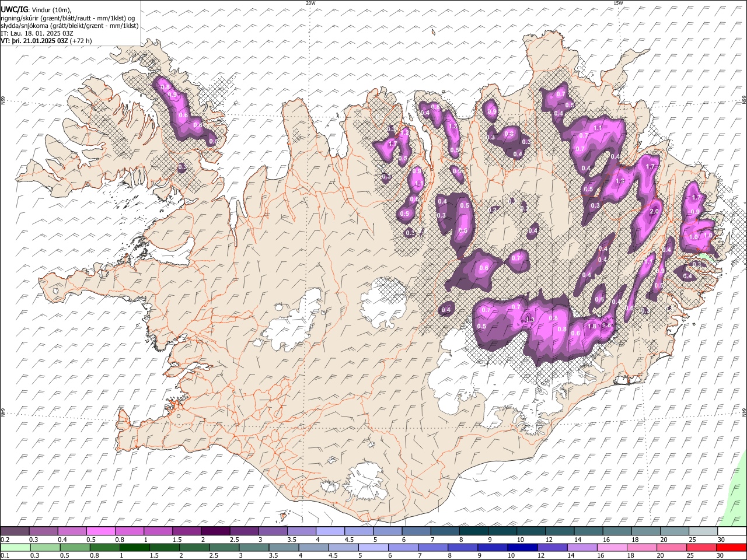The height and width of the screenshot is (560, 747).
Task: Click the dark teal 8–9 swatch in the upper legend
Action: [x=473, y=531]
